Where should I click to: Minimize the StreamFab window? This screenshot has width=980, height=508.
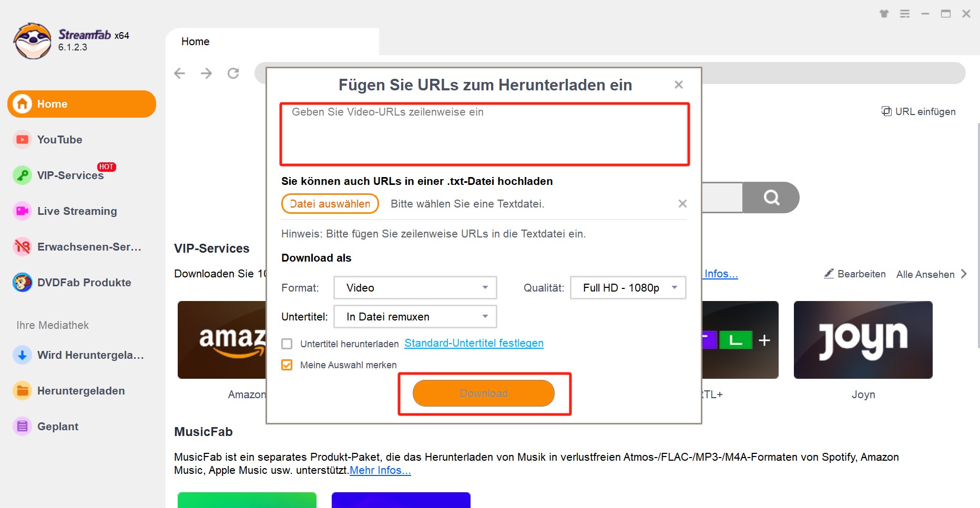point(925,14)
